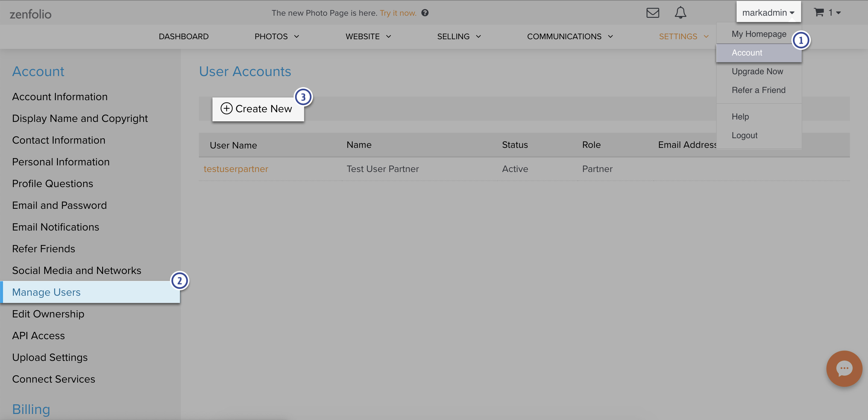The height and width of the screenshot is (420, 868).
Task: Select DASHBOARD in the navigation bar
Action: (184, 37)
